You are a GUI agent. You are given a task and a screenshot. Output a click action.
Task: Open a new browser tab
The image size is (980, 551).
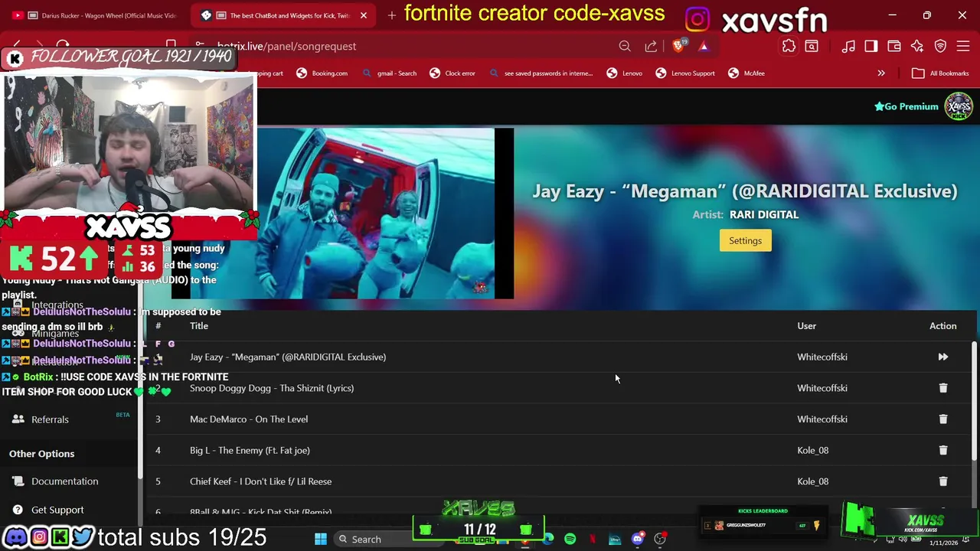[x=391, y=15]
